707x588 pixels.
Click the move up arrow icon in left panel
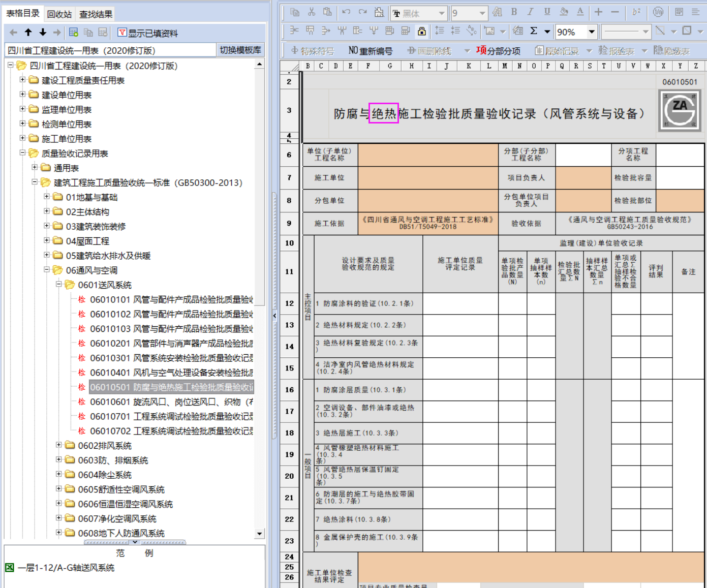[x=28, y=33]
